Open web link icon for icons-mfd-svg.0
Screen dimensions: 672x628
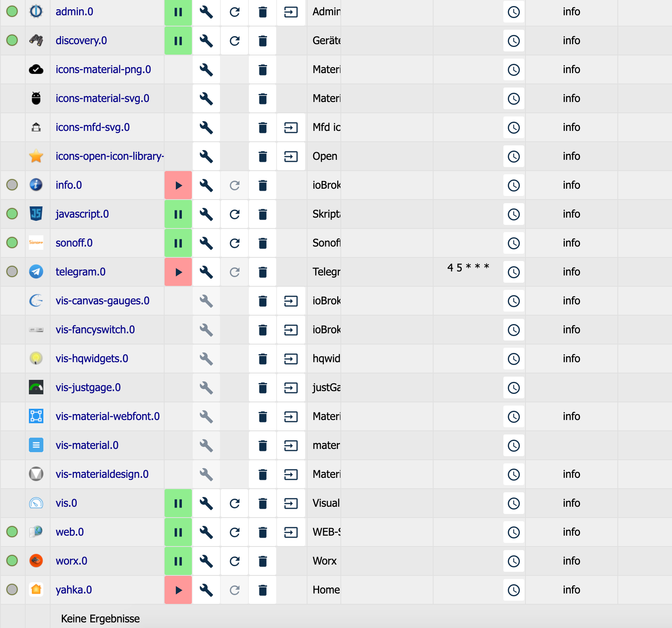coord(291,128)
